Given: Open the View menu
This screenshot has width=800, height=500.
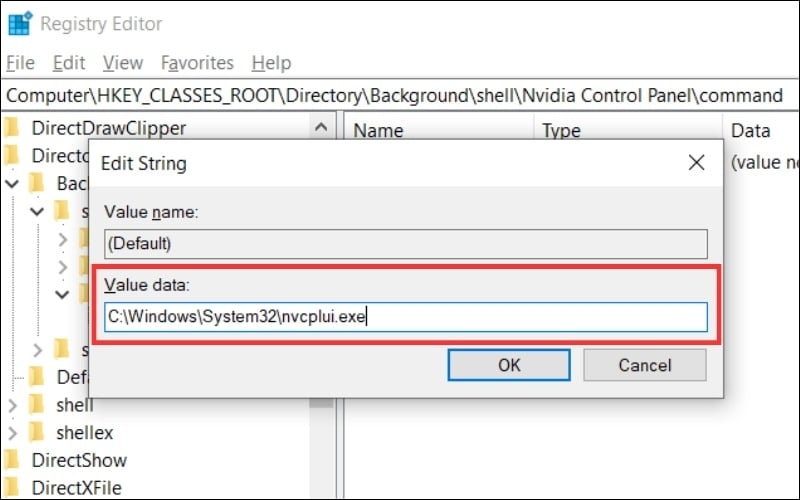Looking at the screenshot, I should coord(122,63).
